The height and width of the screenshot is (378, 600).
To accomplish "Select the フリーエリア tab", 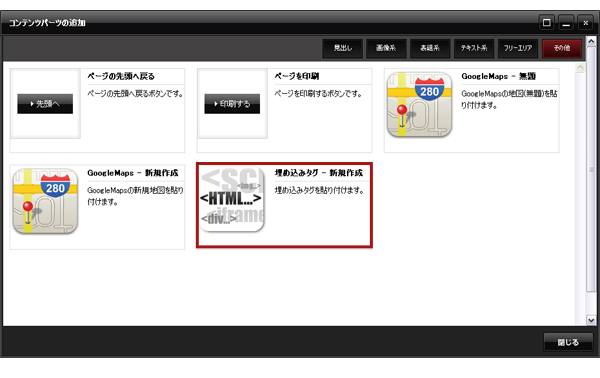I will 518,48.
